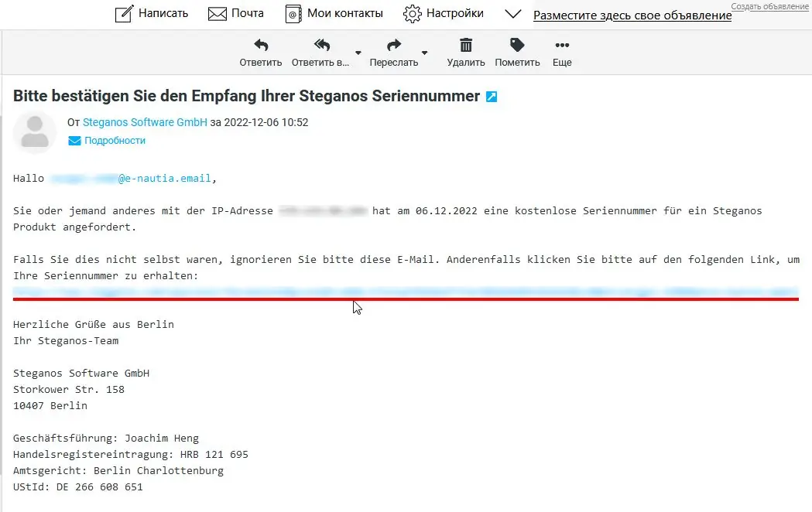Click the Мои контакты label text

(x=345, y=13)
